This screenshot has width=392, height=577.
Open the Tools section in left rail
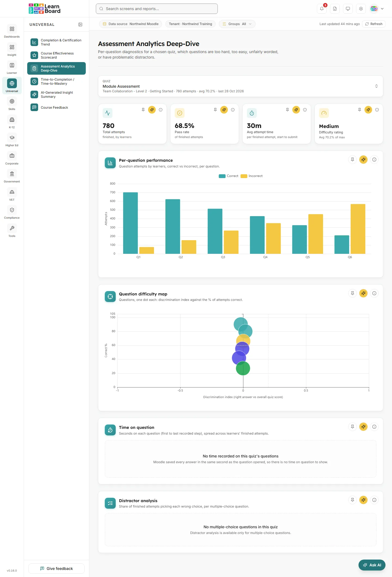click(x=12, y=231)
